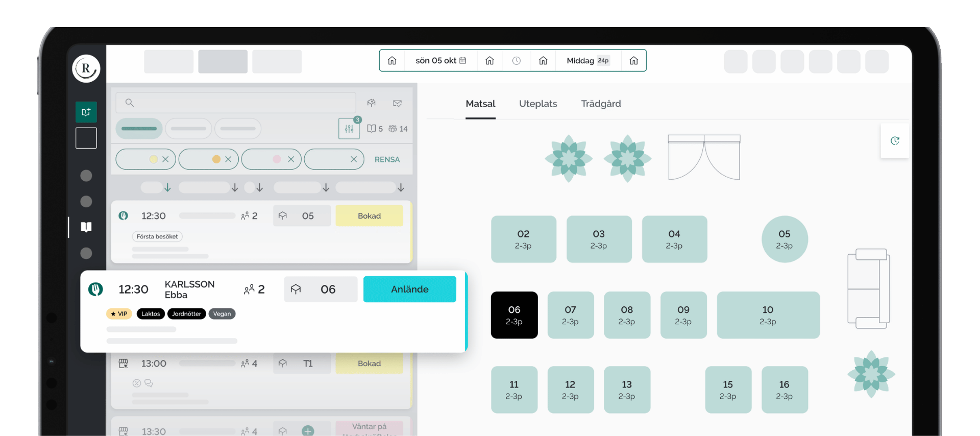
Task: Remove the pink-dot filter chip
Action: [291, 159]
